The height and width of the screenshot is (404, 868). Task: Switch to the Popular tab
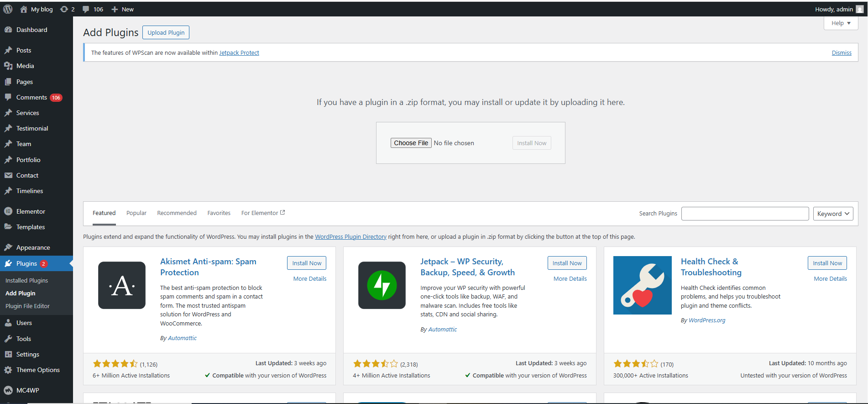click(136, 213)
